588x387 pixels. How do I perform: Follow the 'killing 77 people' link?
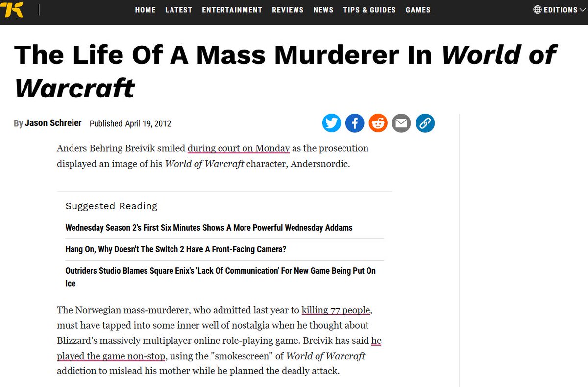(x=336, y=310)
